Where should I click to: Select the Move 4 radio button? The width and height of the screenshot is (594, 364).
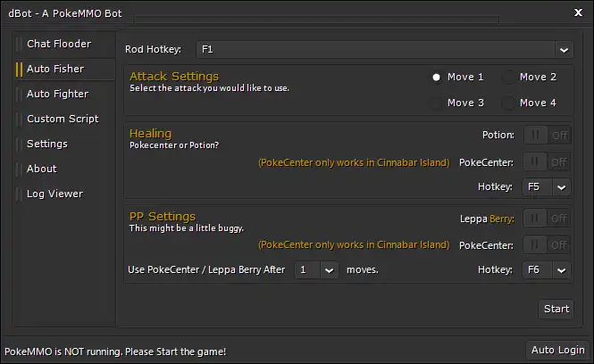508,103
